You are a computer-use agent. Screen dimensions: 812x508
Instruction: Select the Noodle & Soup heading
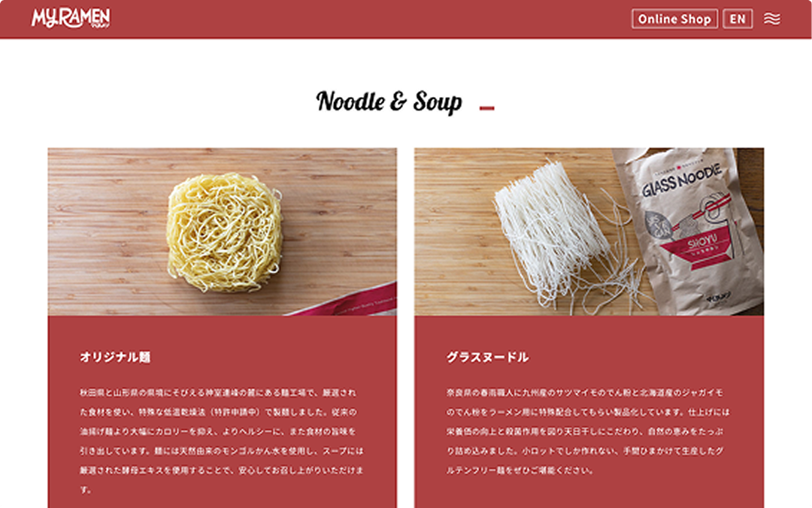click(x=389, y=101)
